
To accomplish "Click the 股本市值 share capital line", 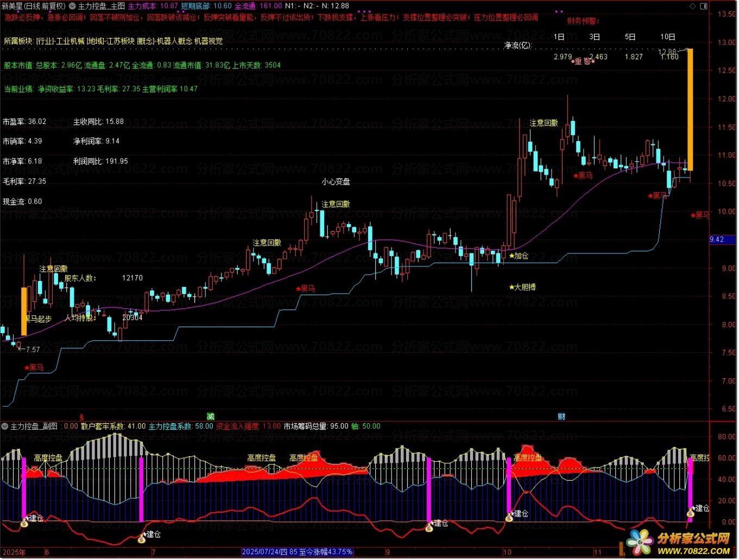I will point(142,65).
